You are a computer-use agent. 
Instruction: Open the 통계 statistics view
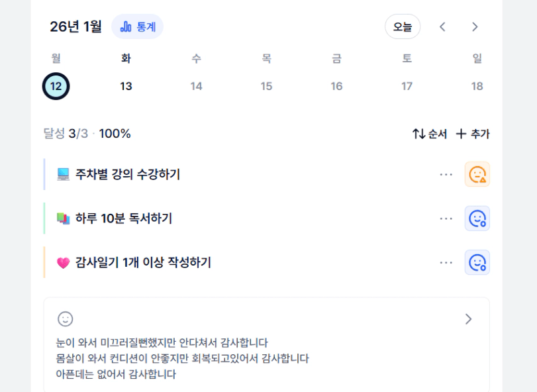pos(138,27)
